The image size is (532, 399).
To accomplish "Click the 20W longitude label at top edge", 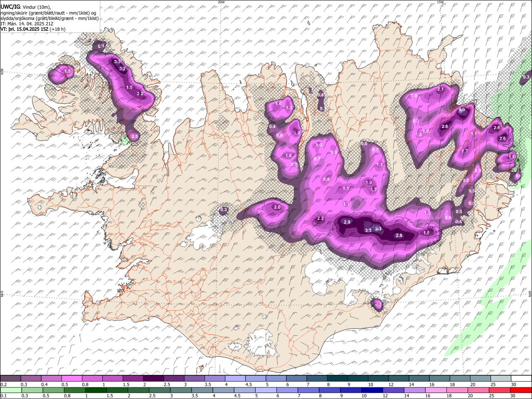I will tap(221, 2).
